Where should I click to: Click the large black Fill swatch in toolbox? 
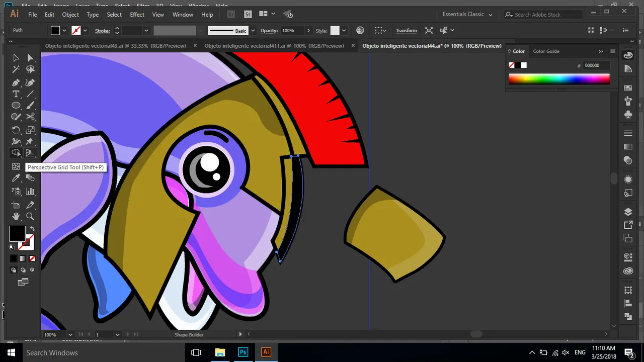[17, 234]
